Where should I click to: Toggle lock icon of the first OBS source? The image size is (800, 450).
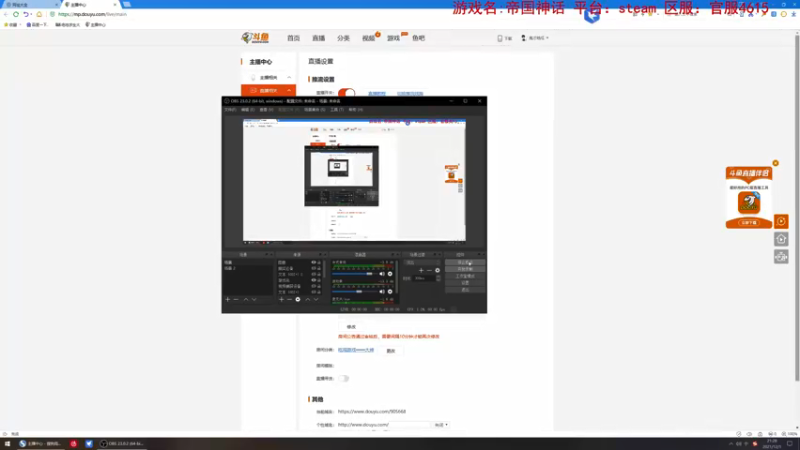click(x=319, y=262)
